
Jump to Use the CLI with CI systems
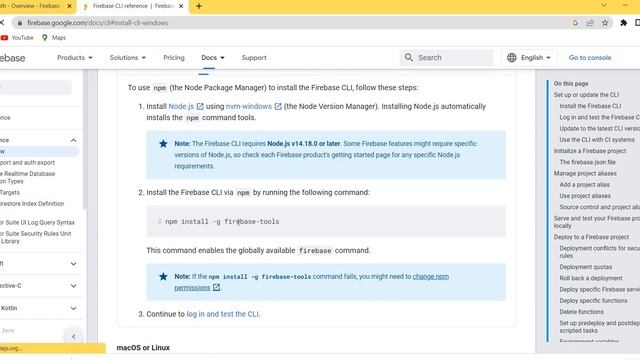click(x=597, y=140)
